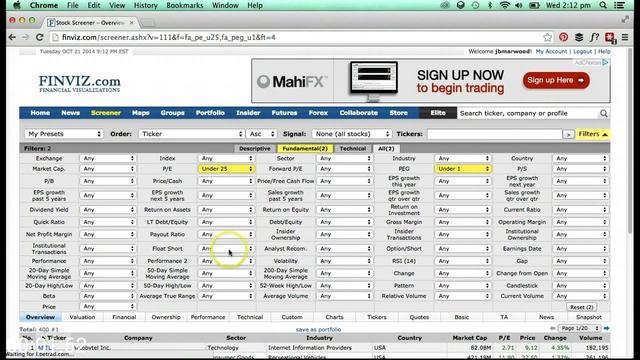Open the Pinterest extension icon
The height and width of the screenshot is (360, 640).
[x=564, y=38]
